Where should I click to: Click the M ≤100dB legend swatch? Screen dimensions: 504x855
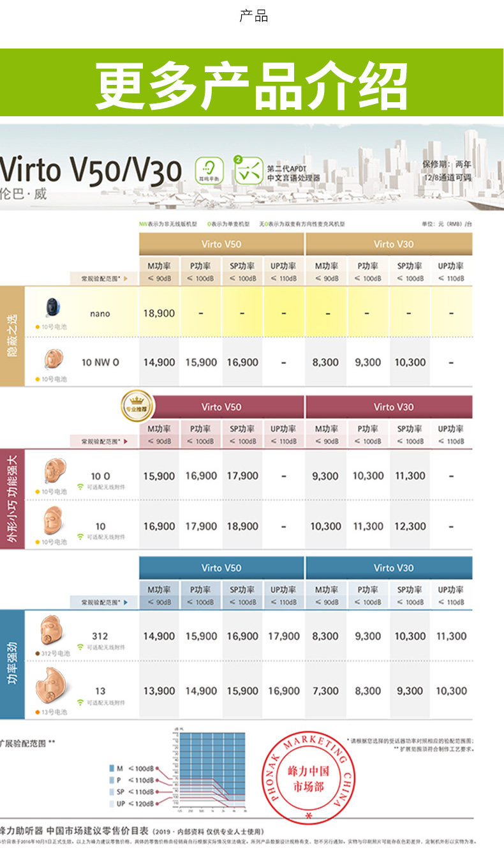pos(112,768)
